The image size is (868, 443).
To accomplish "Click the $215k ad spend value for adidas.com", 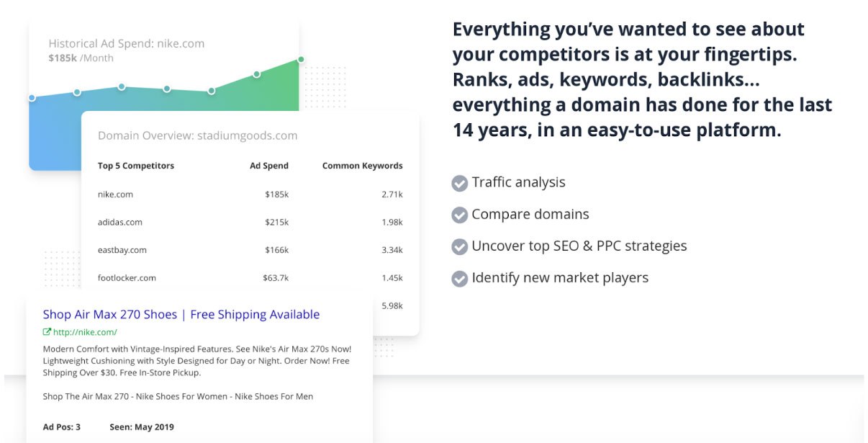I will click(276, 222).
